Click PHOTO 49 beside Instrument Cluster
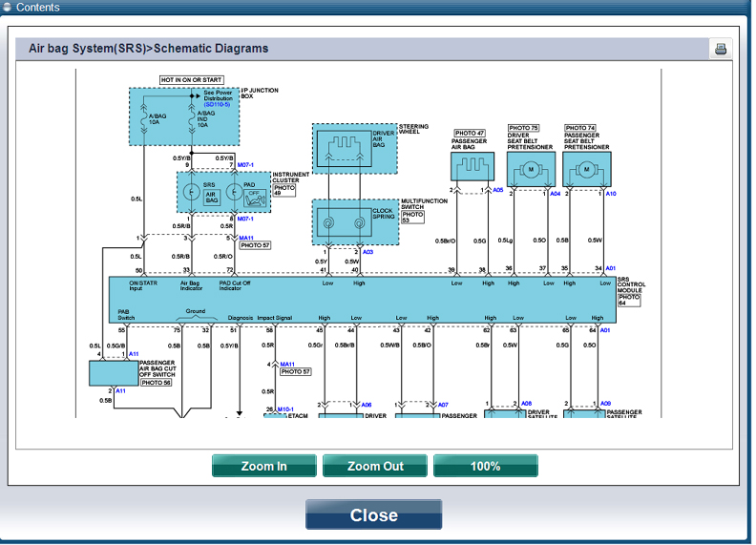Image resolution: width=756 pixels, height=545 pixels. [284, 191]
